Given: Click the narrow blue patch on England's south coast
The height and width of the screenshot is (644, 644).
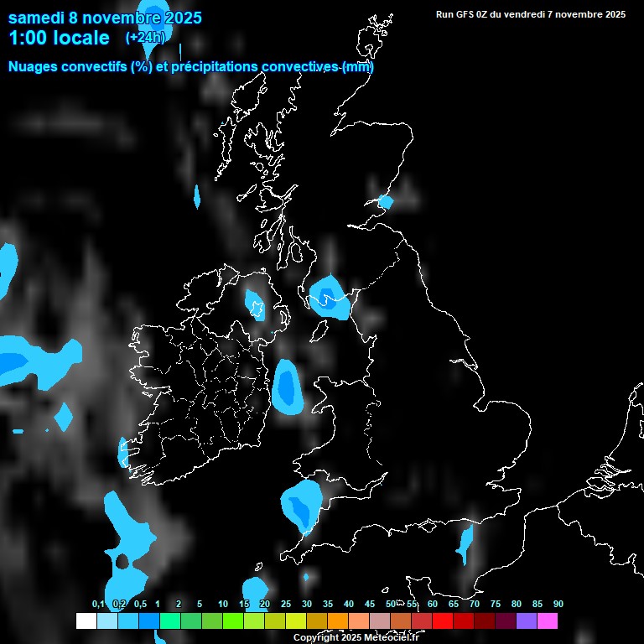Looking at the screenshot, I should [464, 543].
